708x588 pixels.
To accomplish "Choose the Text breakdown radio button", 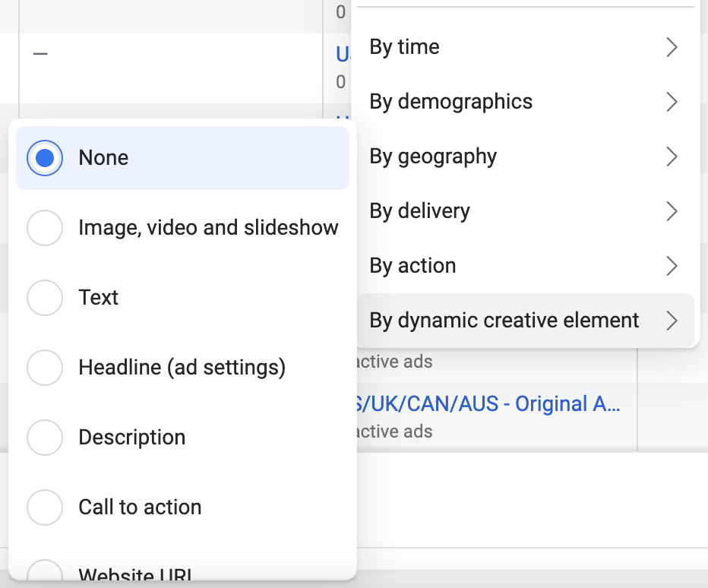I will point(45,298).
